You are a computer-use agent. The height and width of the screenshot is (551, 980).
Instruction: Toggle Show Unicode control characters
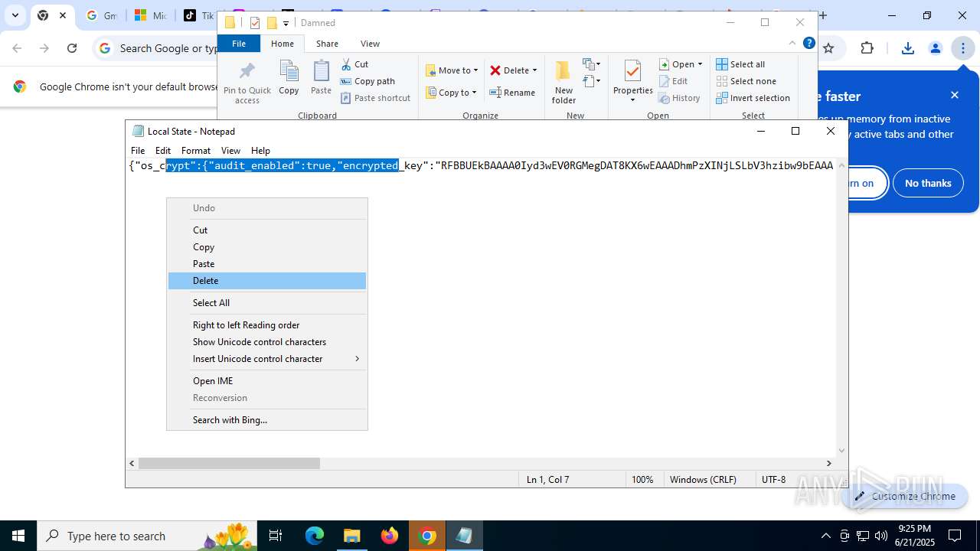pos(266,342)
